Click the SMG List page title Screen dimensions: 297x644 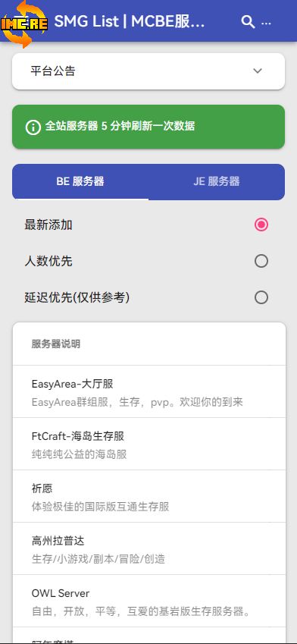click(130, 22)
